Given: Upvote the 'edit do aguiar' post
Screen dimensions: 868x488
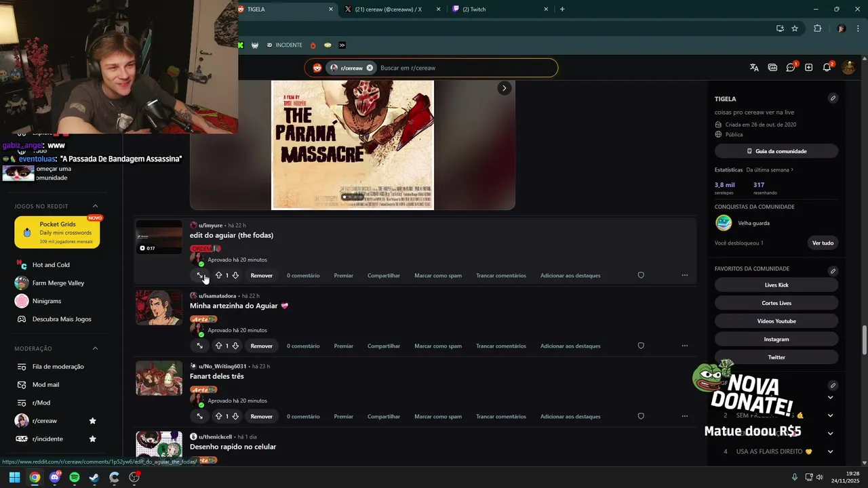Looking at the screenshot, I should pyautogui.click(x=218, y=275).
